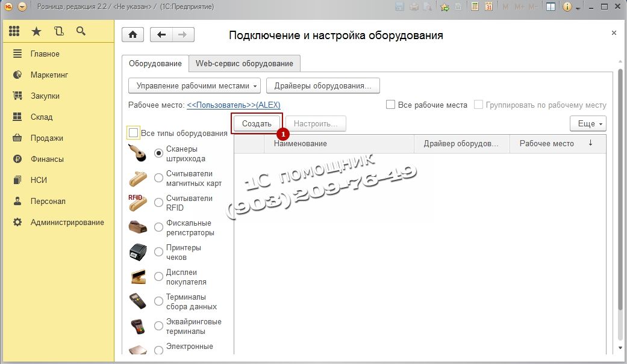Image resolution: width=627 pixels, height=364 pixels.
Task: Open the 'Продажи' section in sidebar
Action: tap(46, 138)
